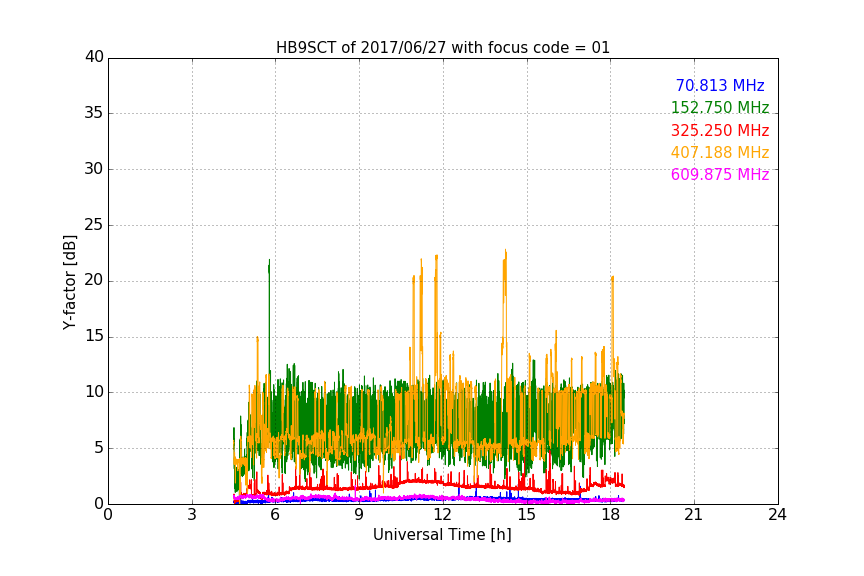864x576 pixels.
Task: Click the x-axis tick label 21
Action: [x=694, y=515]
